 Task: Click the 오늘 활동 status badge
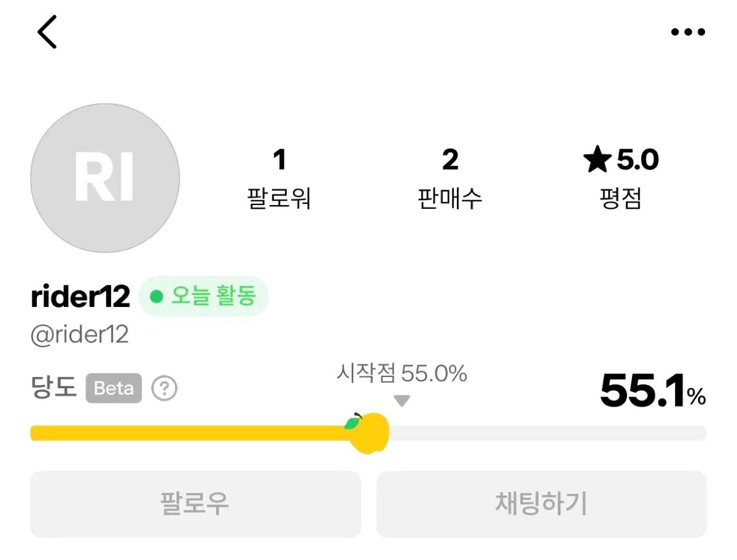tap(204, 297)
